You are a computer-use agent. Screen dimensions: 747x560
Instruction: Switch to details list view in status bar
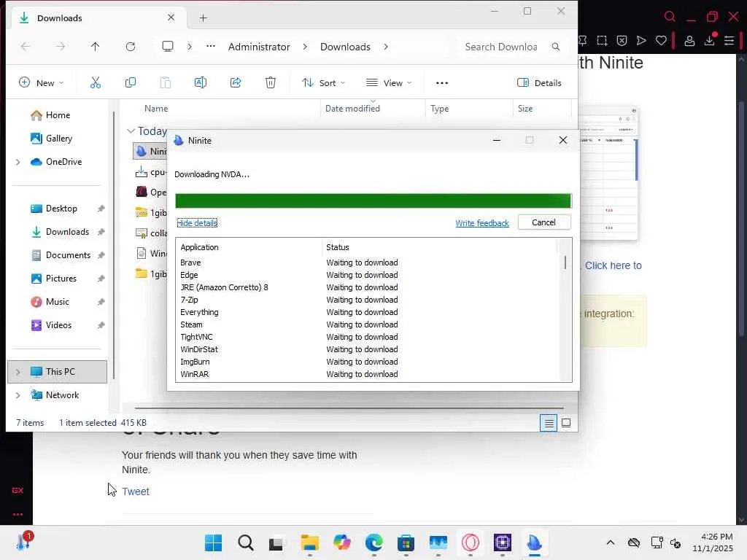coord(549,423)
